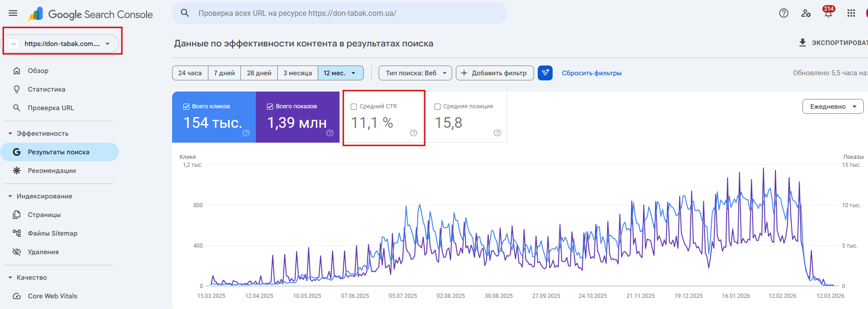Open the 12 months date range dropdown
868x309 pixels.
tap(341, 73)
